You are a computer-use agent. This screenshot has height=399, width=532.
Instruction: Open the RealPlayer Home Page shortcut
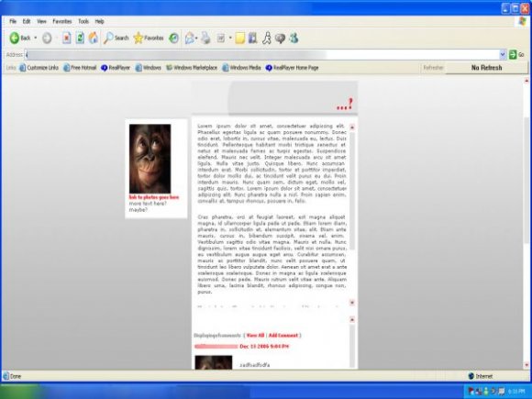pyautogui.click(x=292, y=68)
